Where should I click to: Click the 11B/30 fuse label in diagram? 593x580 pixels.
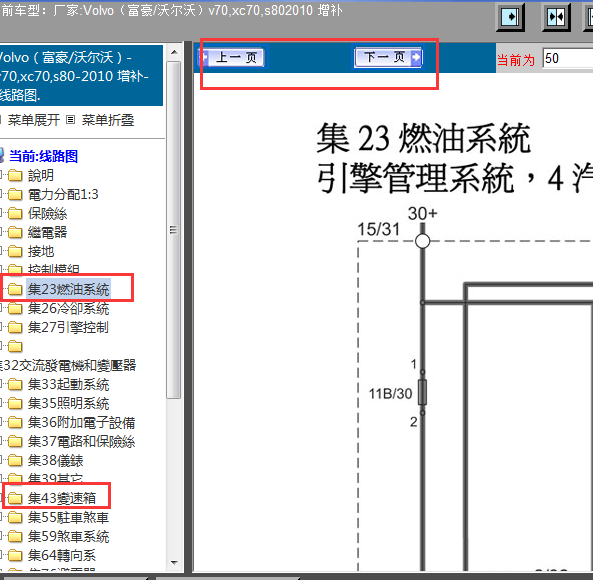(390, 394)
